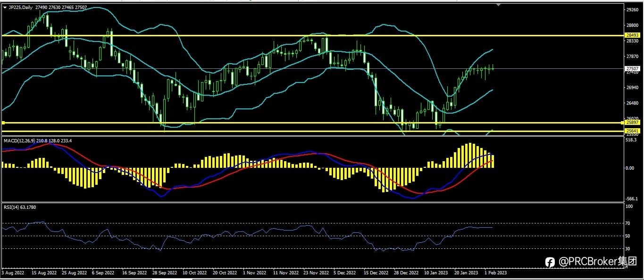Expand the one-click trading arrow beside JP225,Daily
Image resolution: width=644 pixels, height=280 pixels.
5,8
